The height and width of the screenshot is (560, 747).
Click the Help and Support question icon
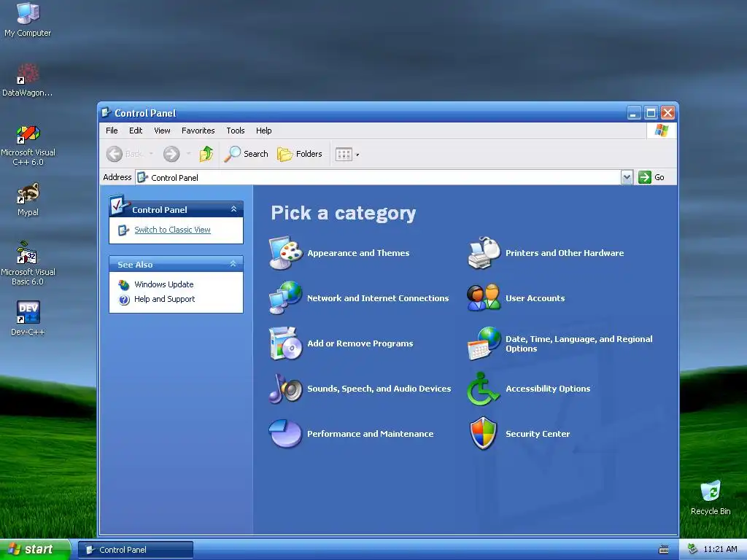(x=124, y=300)
